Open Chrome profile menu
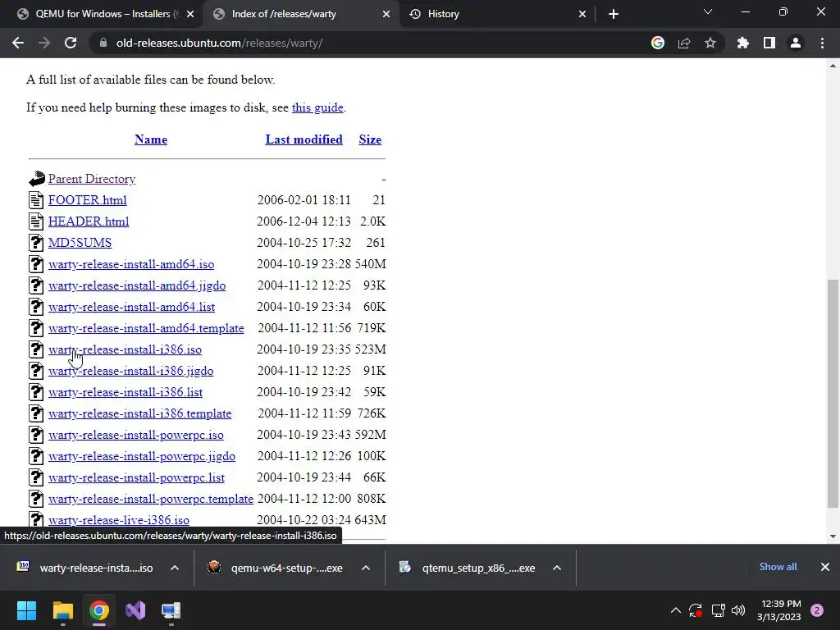Image resolution: width=840 pixels, height=630 pixels. [x=796, y=43]
